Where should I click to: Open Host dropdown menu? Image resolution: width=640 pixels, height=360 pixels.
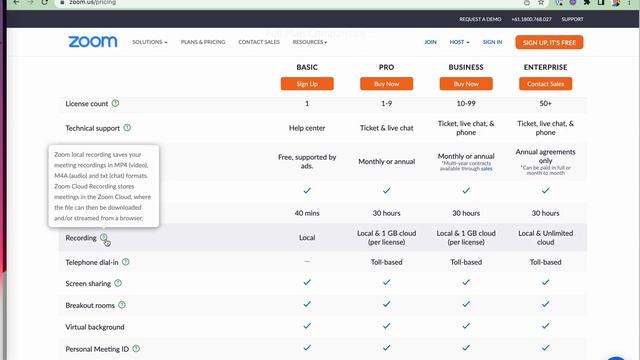click(x=459, y=42)
